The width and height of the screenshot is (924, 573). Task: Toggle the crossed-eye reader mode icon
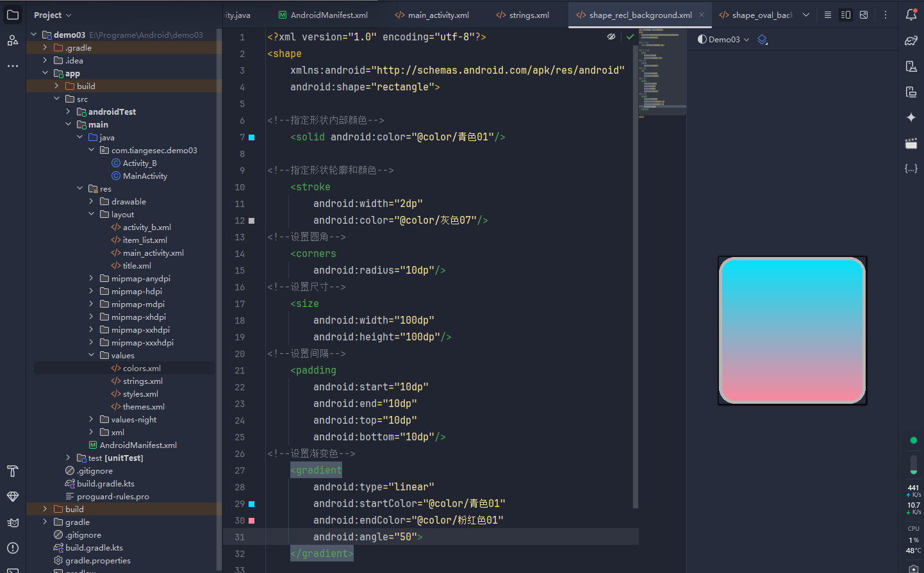point(611,37)
